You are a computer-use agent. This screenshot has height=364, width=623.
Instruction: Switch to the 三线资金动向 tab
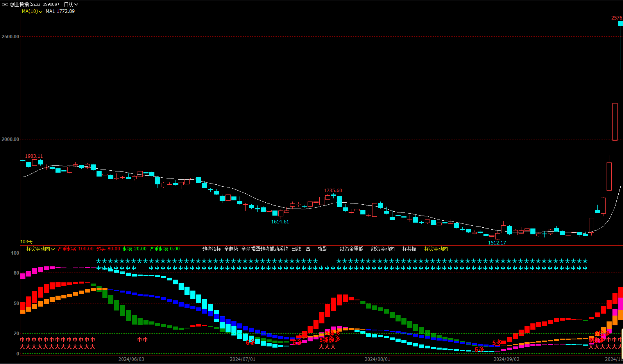(380, 249)
